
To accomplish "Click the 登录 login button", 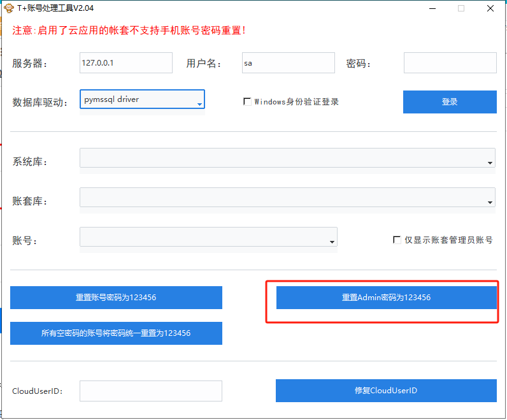I will tap(450, 102).
